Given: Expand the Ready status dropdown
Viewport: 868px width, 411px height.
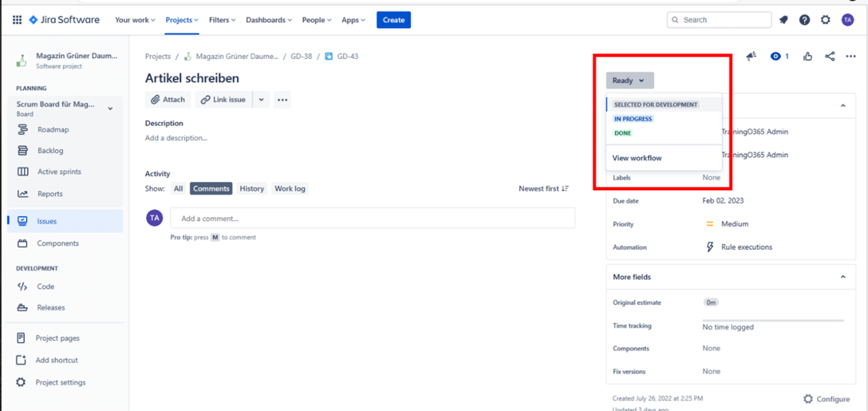Looking at the screenshot, I should 629,81.
